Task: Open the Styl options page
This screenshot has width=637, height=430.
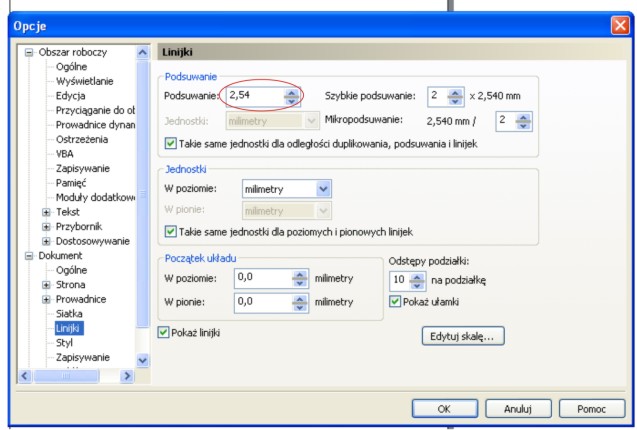Action: (x=66, y=342)
